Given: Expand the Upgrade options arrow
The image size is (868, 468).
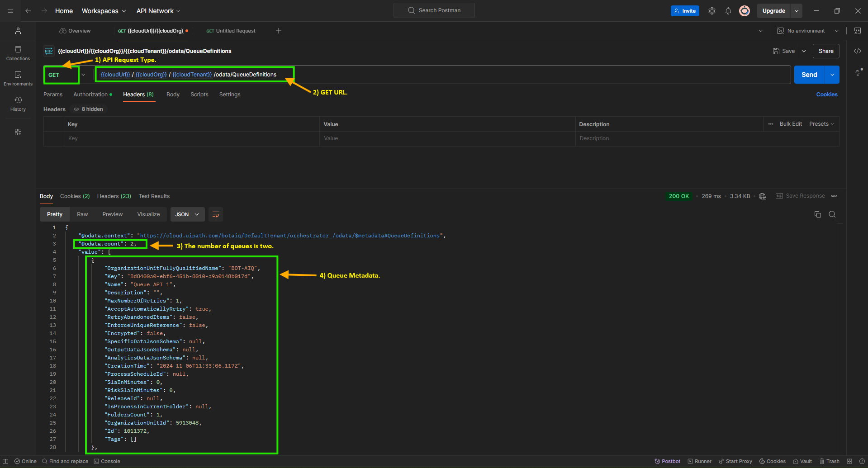Looking at the screenshot, I should [797, 11].
